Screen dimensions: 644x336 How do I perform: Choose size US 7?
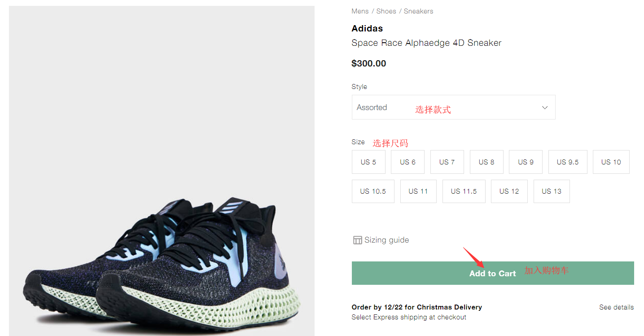click(447, 162)
